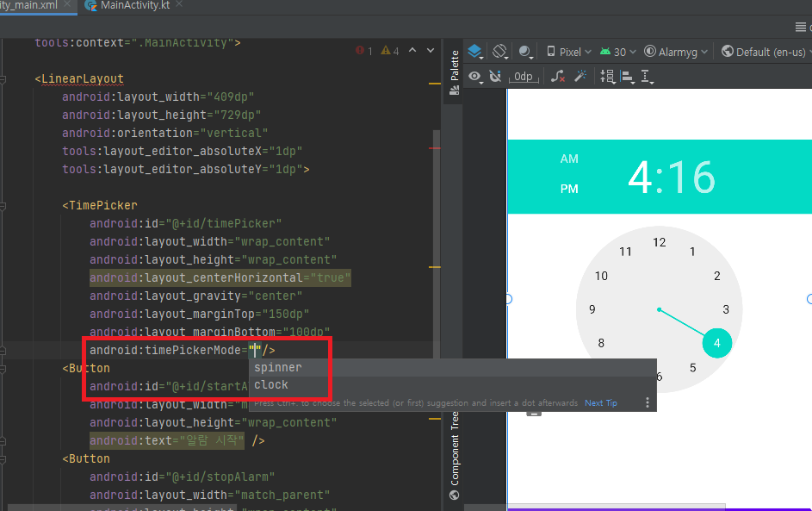Click the orientation rotation icon in toolbar
The width and height of the screenshot is (812, 511).
point(499,51)
